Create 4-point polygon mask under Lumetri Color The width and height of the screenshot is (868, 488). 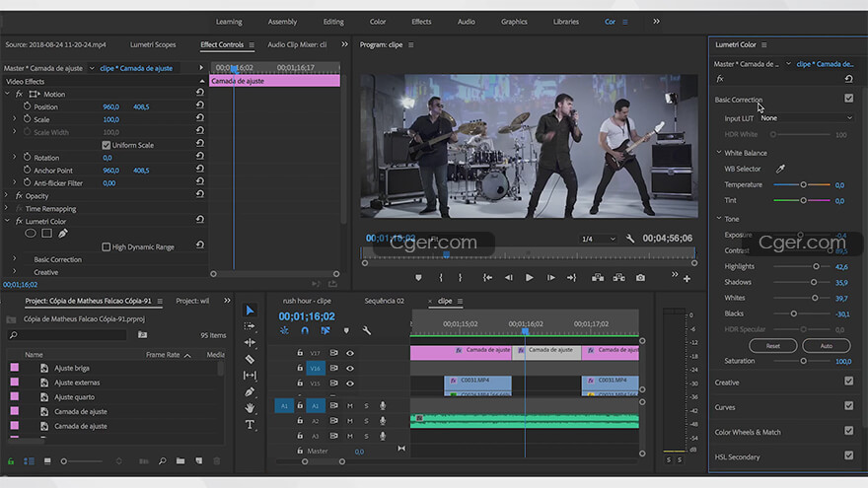(47, 234)
